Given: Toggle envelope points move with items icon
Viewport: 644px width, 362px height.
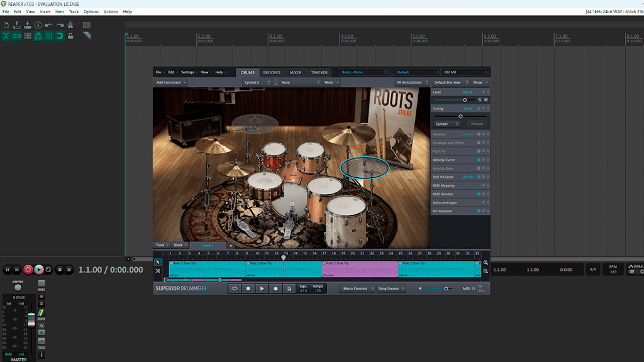Looking at the screenshot, I should [38, 36].
